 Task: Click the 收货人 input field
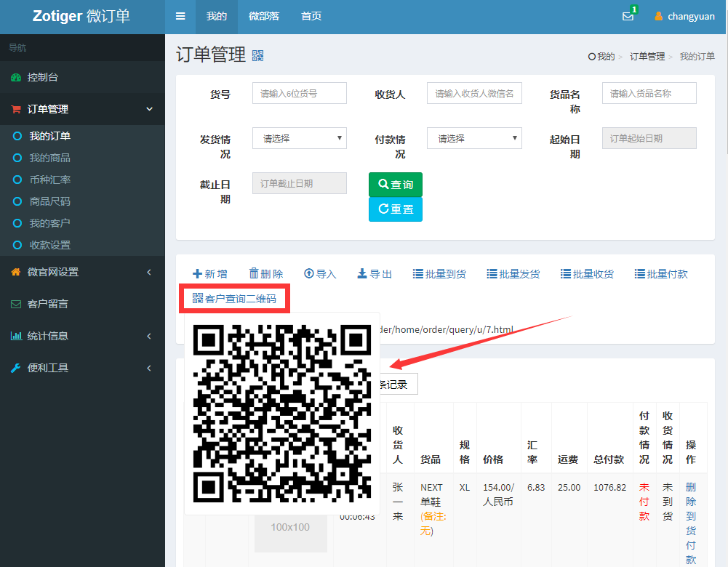point(474,93)
